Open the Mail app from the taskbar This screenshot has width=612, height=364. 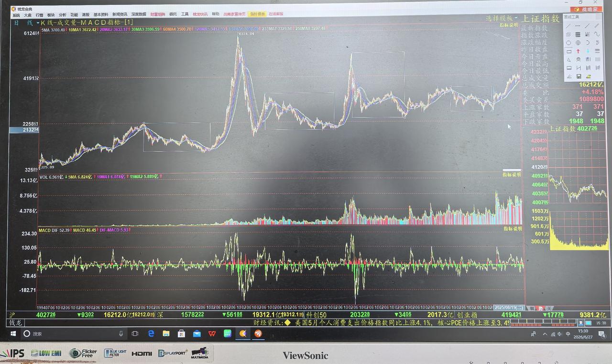click(x=197, y=333)
